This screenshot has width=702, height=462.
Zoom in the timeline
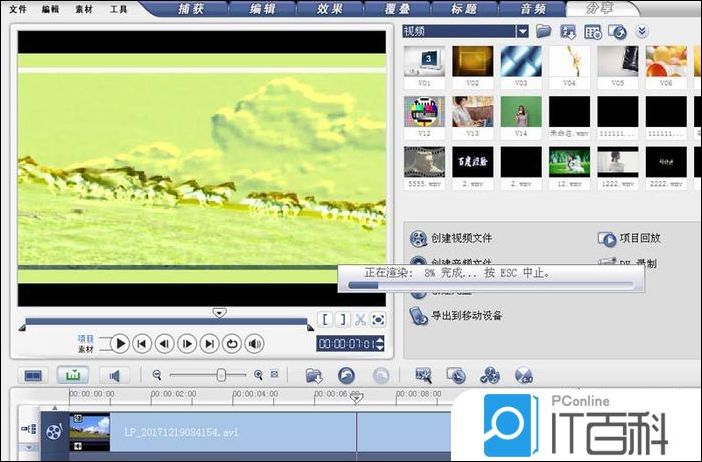[x=258, y=375]
